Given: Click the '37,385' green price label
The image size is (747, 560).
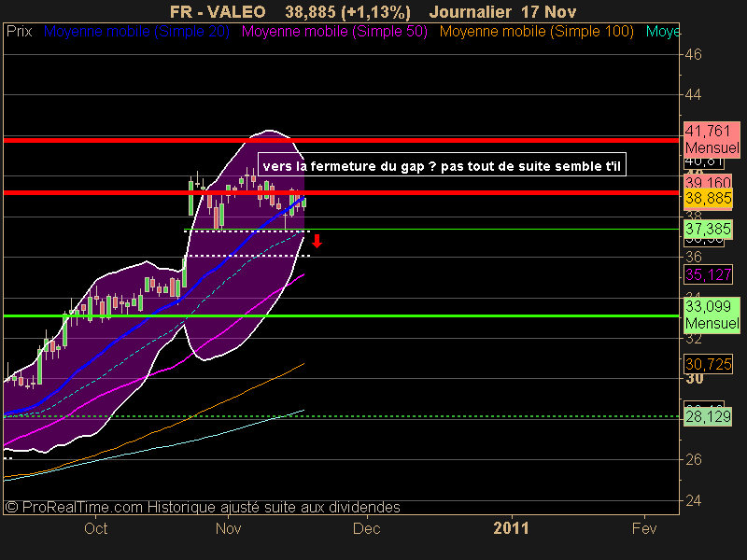Looking at the screenshot, I should coord(708,229).
